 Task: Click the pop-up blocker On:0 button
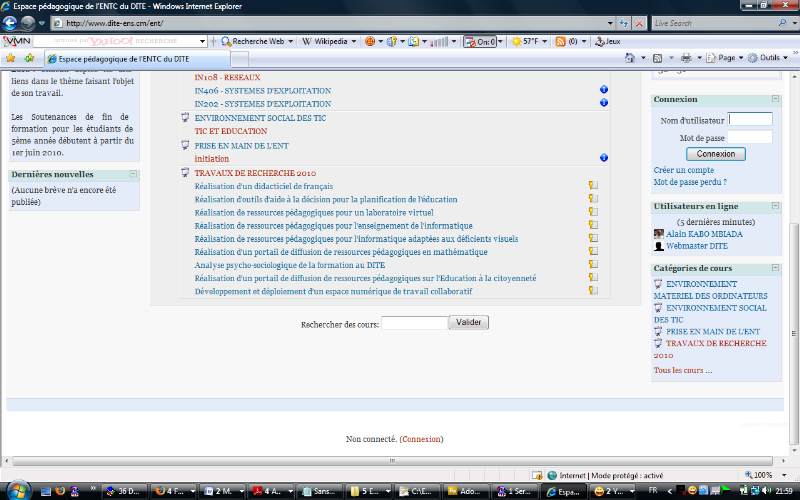[x=480, y=41]
